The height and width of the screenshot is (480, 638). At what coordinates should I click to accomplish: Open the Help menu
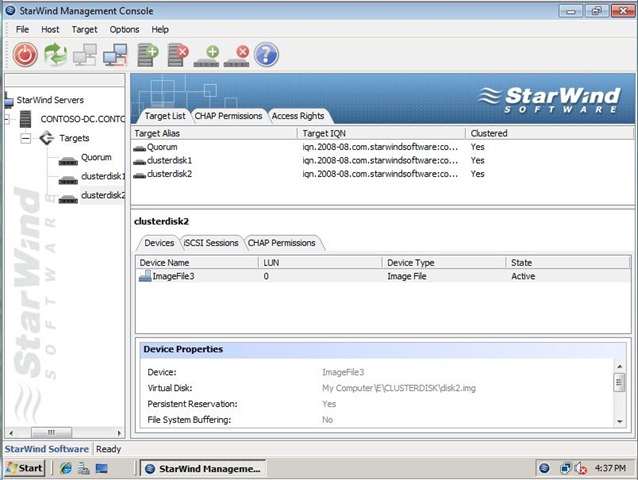click(x=160, y=29)
